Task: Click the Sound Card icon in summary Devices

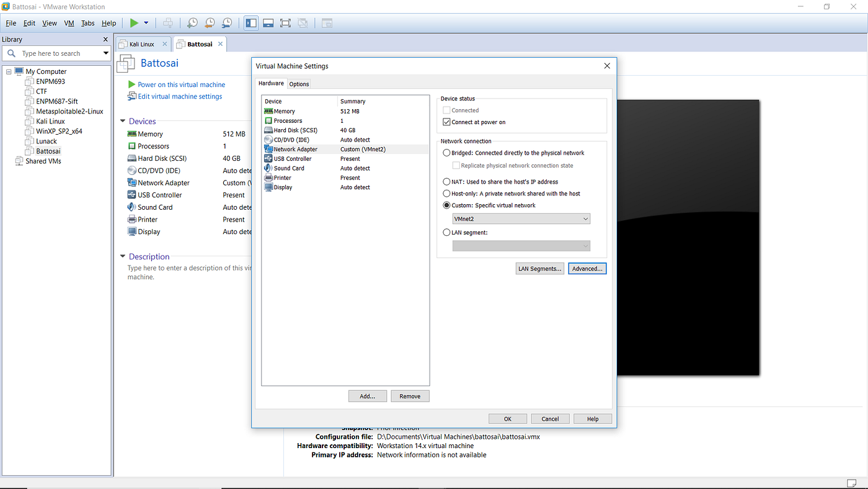Action: pyautogui.click(x=131, y=207)
